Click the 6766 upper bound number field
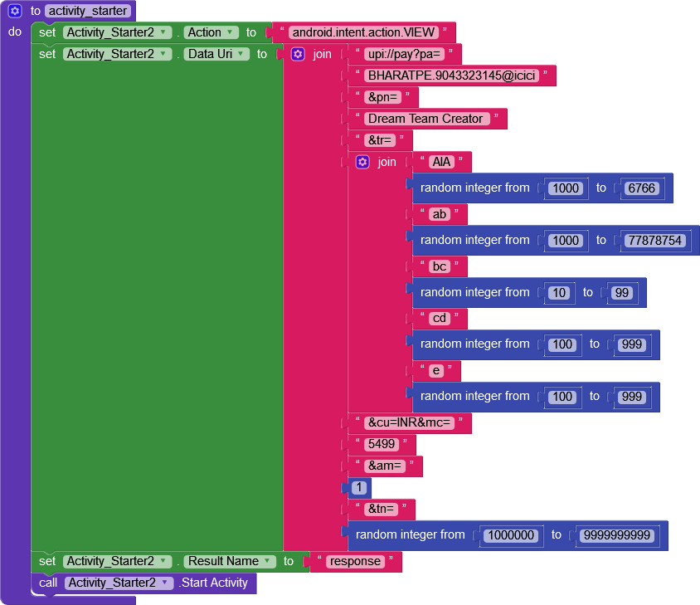700x605 pixels. click(x=643, y=188)
